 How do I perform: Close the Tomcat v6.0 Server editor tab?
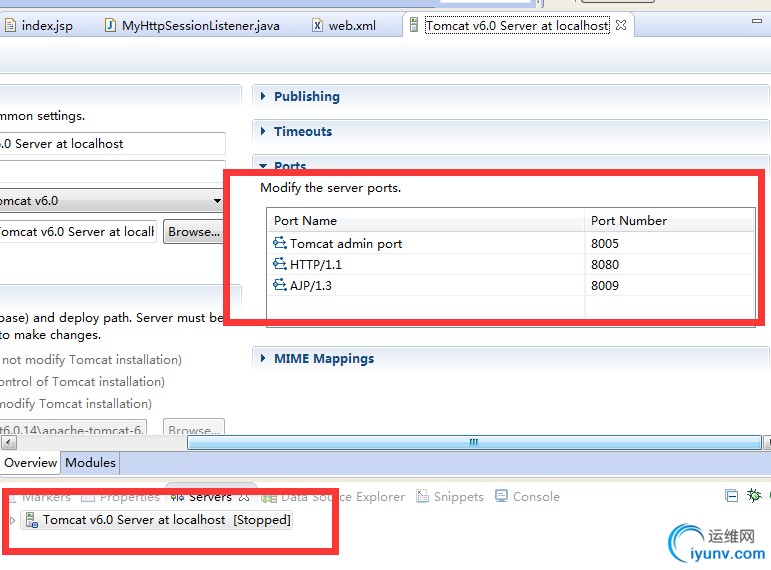coord(621,25)
